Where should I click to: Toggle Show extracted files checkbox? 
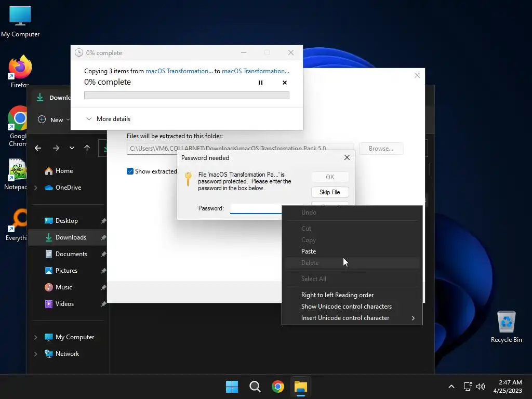coord(130,171)
